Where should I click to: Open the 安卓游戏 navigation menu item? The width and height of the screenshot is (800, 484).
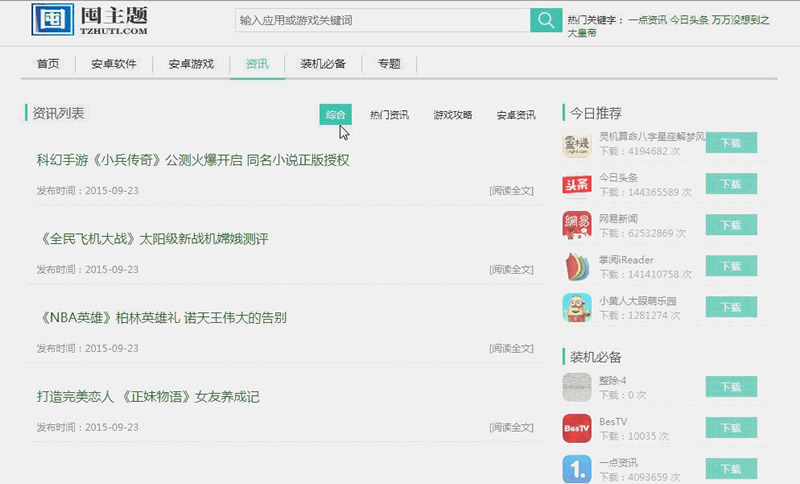click(191, 64)
